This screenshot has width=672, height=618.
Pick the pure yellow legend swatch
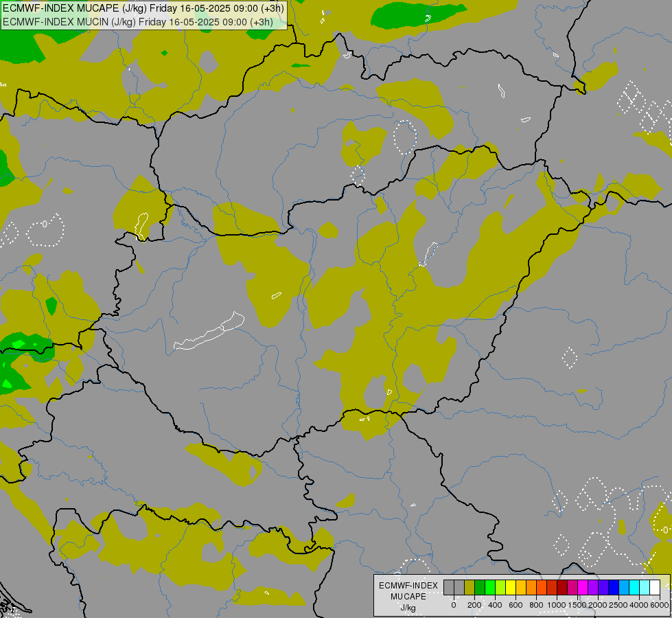pyautogui.click(x=511, y=587)
